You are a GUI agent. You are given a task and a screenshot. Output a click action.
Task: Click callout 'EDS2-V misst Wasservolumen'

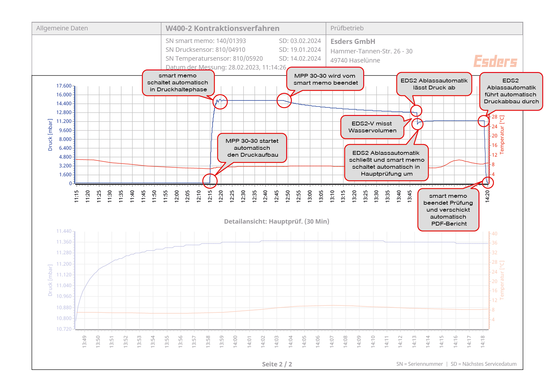[372, 127]
